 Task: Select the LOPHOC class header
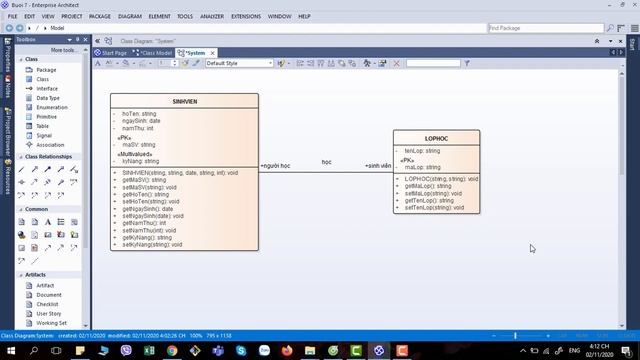(436, 138)
